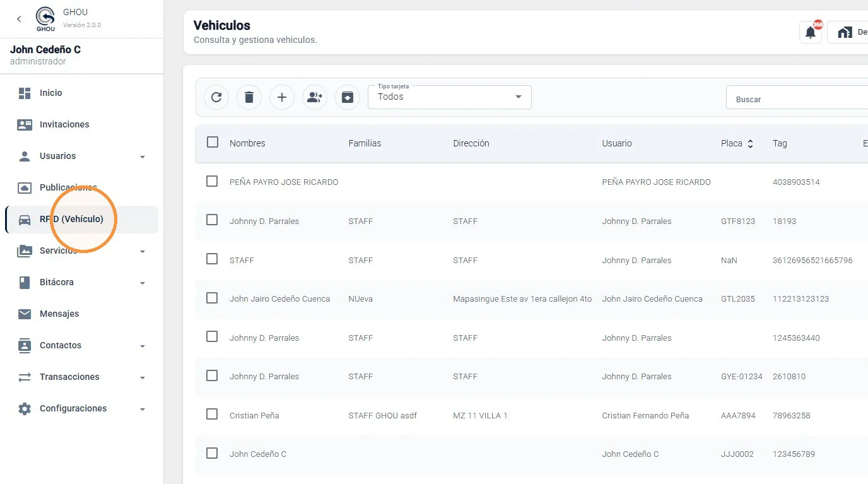Click the Mensajes envelope icon
This screenshot has width=868, height=484.
25,314
